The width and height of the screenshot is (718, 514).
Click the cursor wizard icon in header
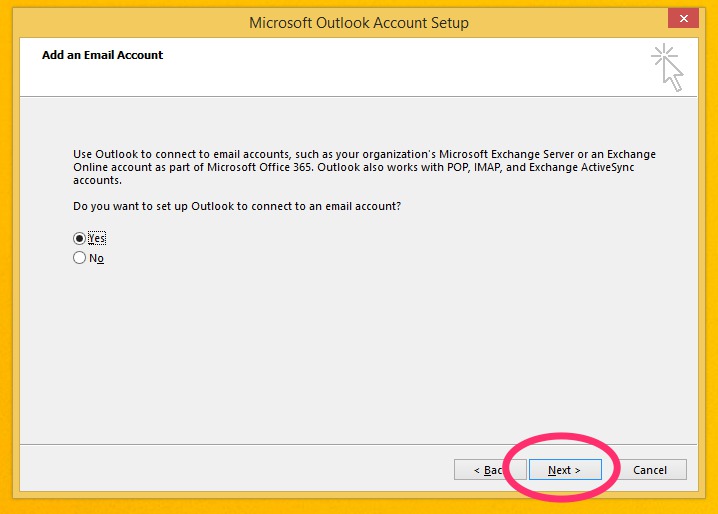point(668,67)
